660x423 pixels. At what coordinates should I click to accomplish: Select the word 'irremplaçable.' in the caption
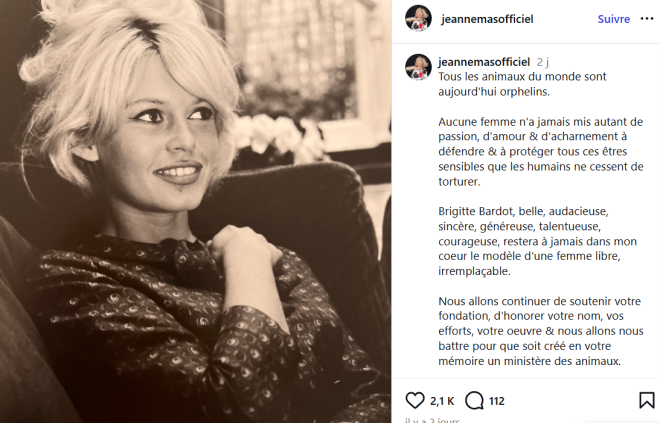pos(474,271)
